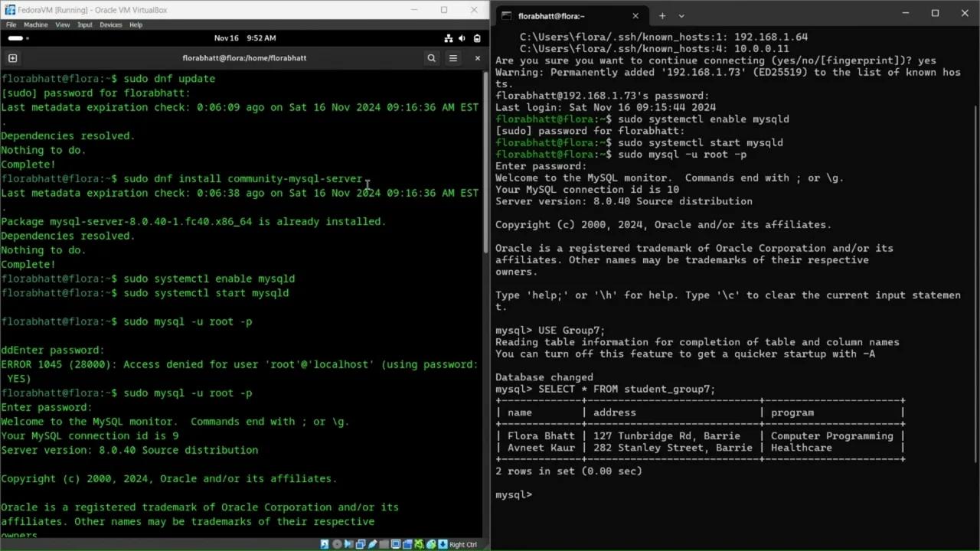Click the hard disk activity icon in VirtualBox status bar

pyautogui.click(x=324, y=544)
